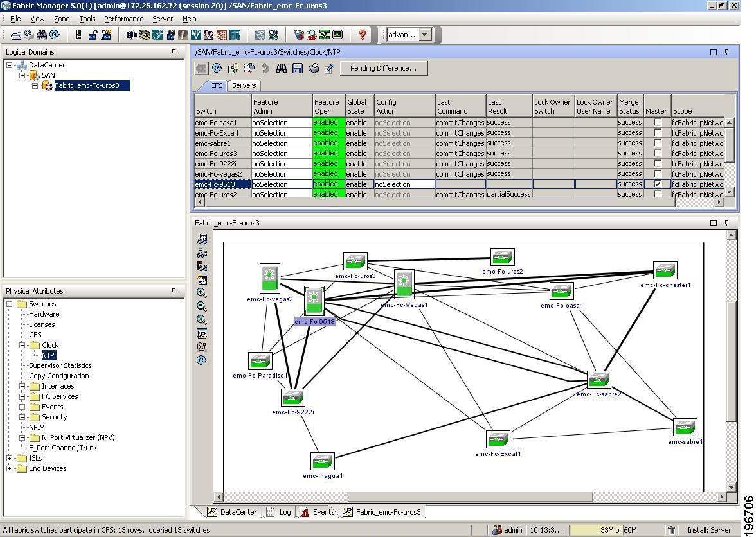This screenshot has height=537, width=756.
Task: Open help with the red question mark icon
Action: click(363, 35)
